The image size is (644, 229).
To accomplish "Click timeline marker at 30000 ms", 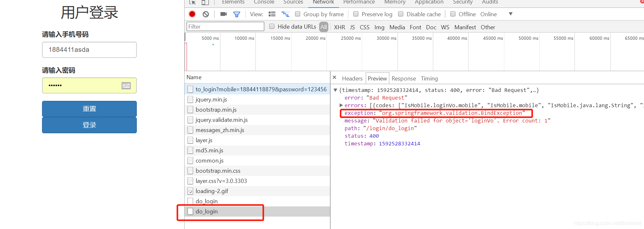I will 386,38.
